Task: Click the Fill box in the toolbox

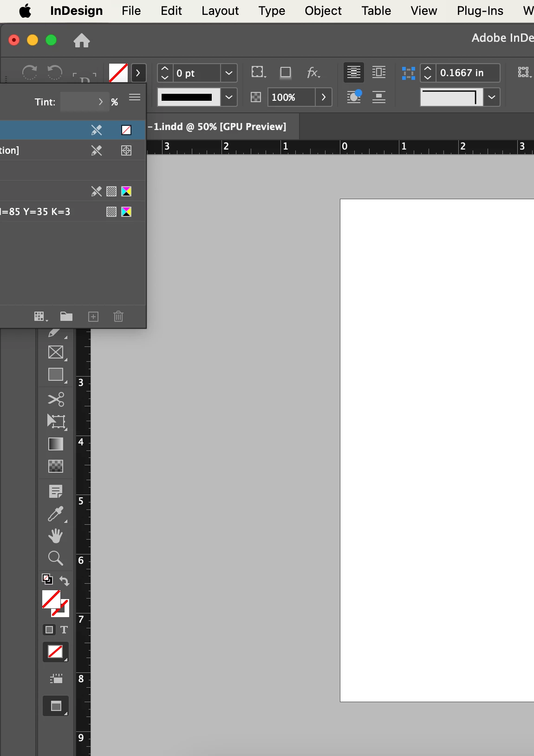Action: point(51,599)
